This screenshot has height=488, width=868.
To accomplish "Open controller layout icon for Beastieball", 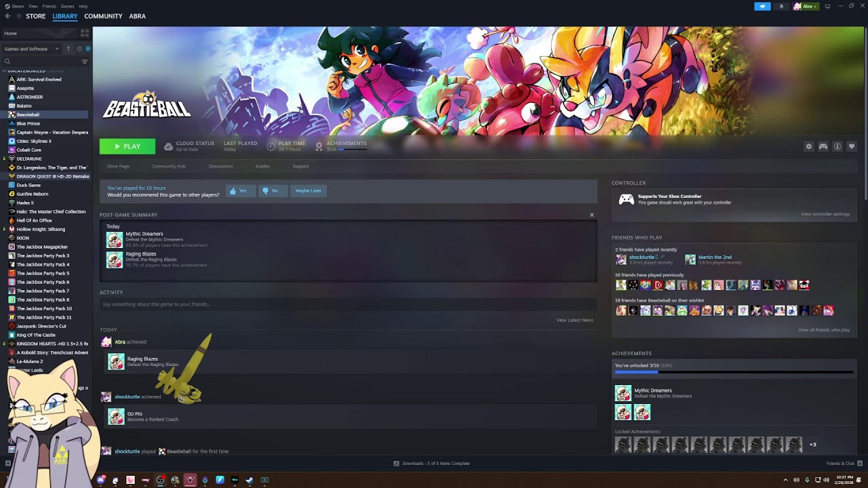I will [823, 146].
